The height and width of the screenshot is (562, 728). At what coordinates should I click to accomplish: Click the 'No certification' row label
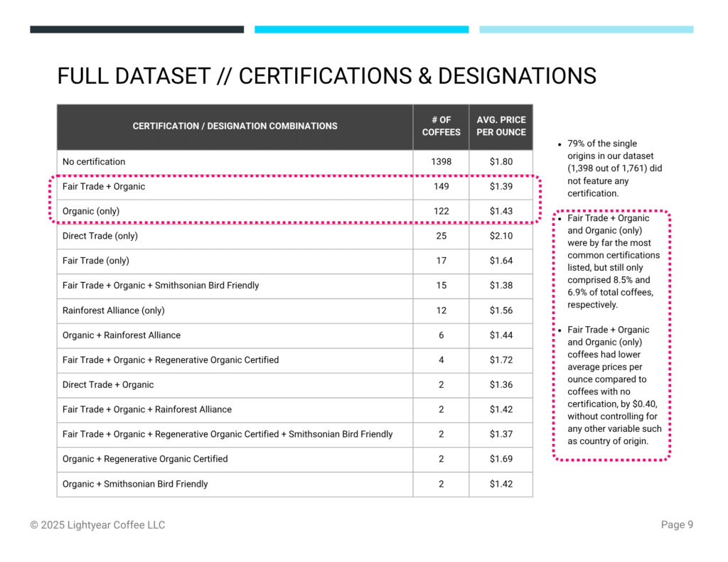(x=94, y=161)
